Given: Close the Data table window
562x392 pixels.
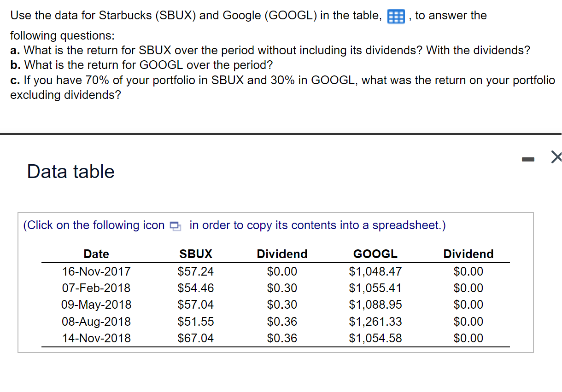Looking at the screenshot, I should [556, 157].
